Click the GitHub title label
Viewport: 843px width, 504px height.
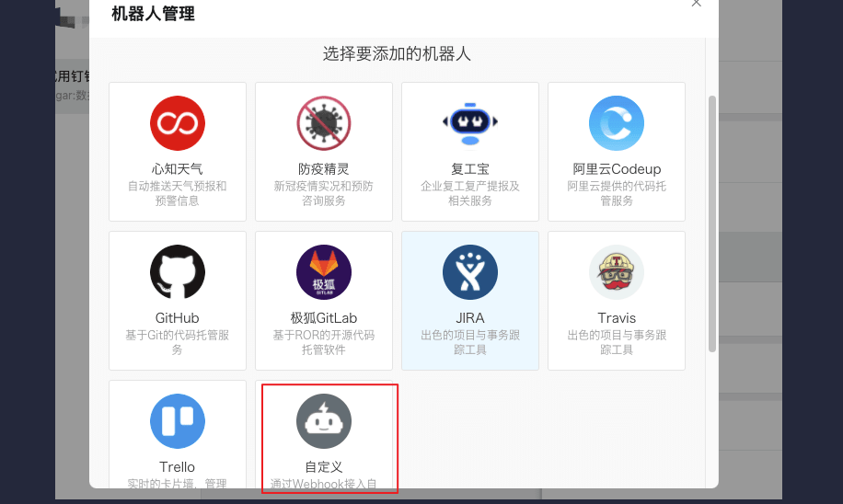point(178,318)
